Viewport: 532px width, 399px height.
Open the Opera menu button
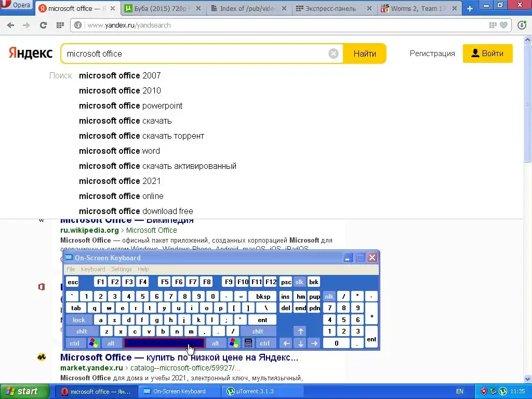pos(17,5)
